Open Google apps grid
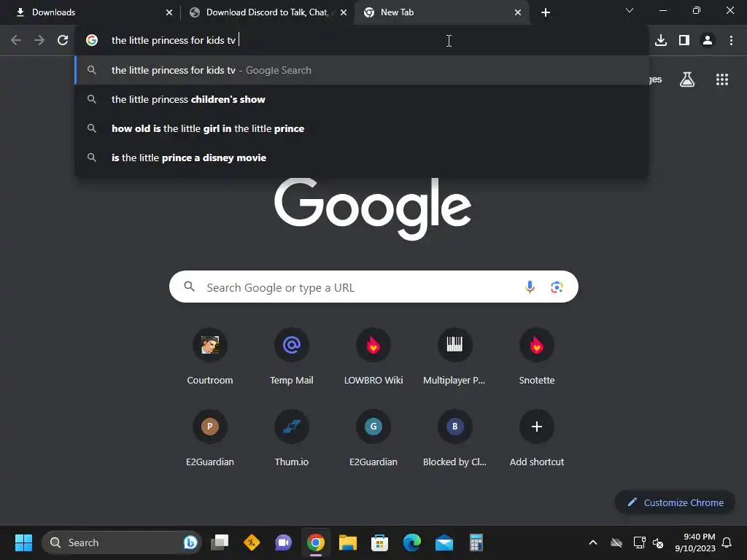 pos(722,79)
